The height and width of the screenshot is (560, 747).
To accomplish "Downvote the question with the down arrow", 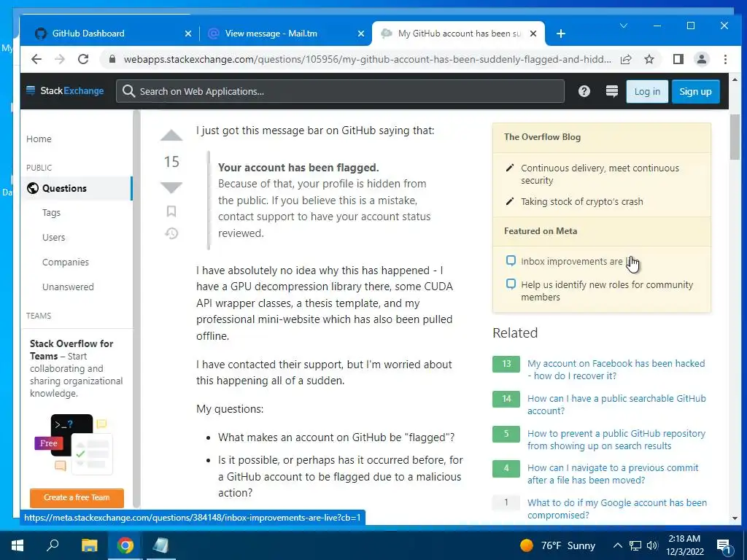I will [x=171, y=187].
